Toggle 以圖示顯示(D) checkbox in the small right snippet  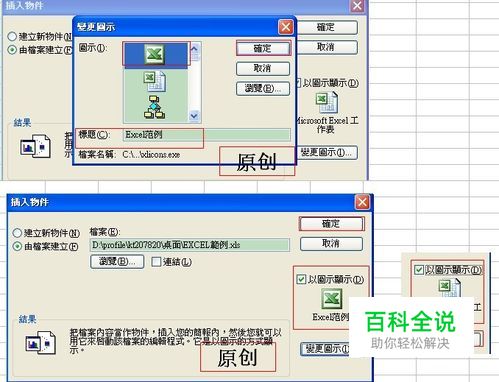coord(419,270)
